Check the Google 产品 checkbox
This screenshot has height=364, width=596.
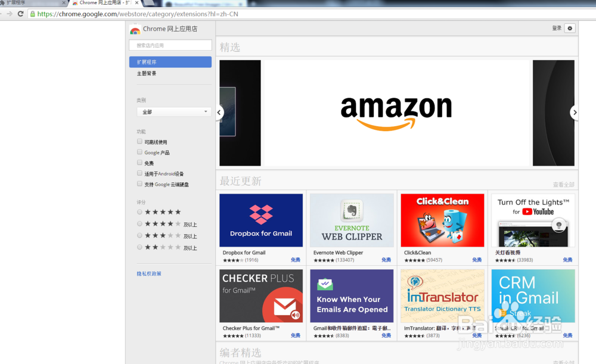pos(139,152)
